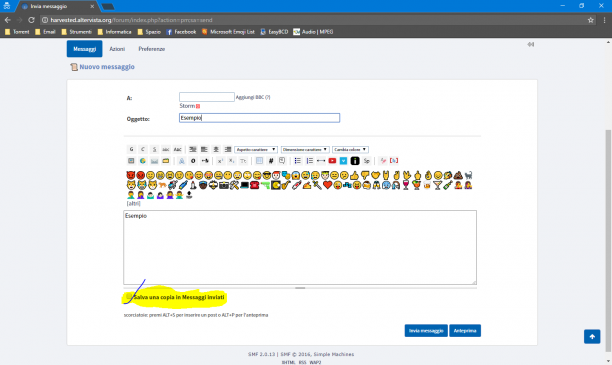The image size is (612, 365).
Task: Open Dimensione carattere size dropdown
Action: click(305, 150)
